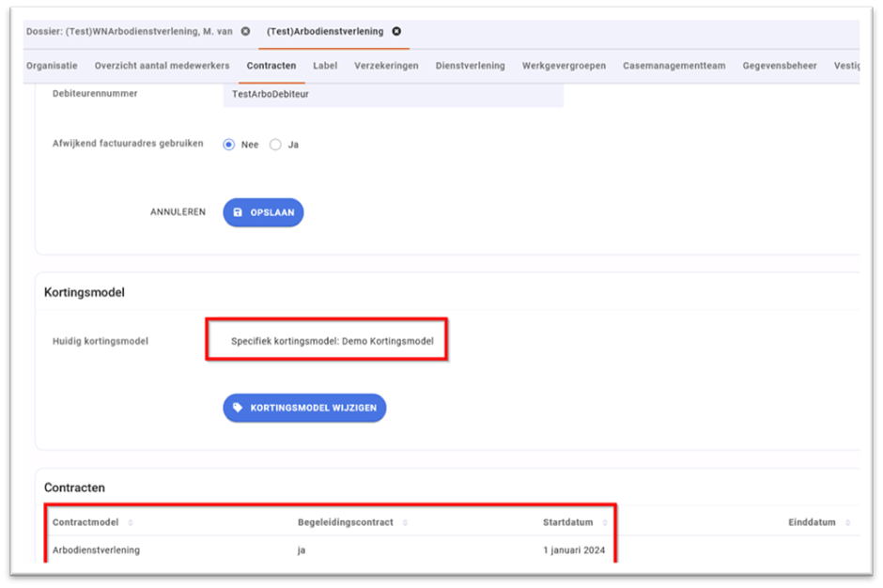Screen dimensions: 883x588
Task: Sort by Einddatum column arrows
Action: point(847,522)
